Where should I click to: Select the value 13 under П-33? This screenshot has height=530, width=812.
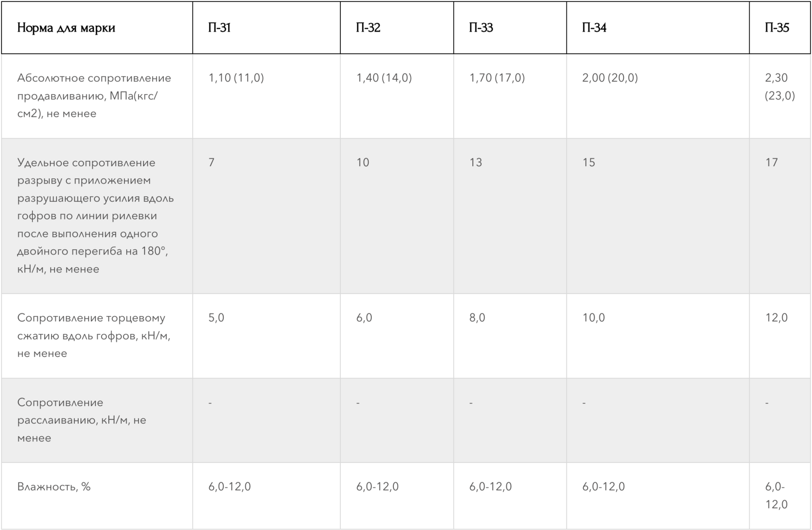coord(476,162)
